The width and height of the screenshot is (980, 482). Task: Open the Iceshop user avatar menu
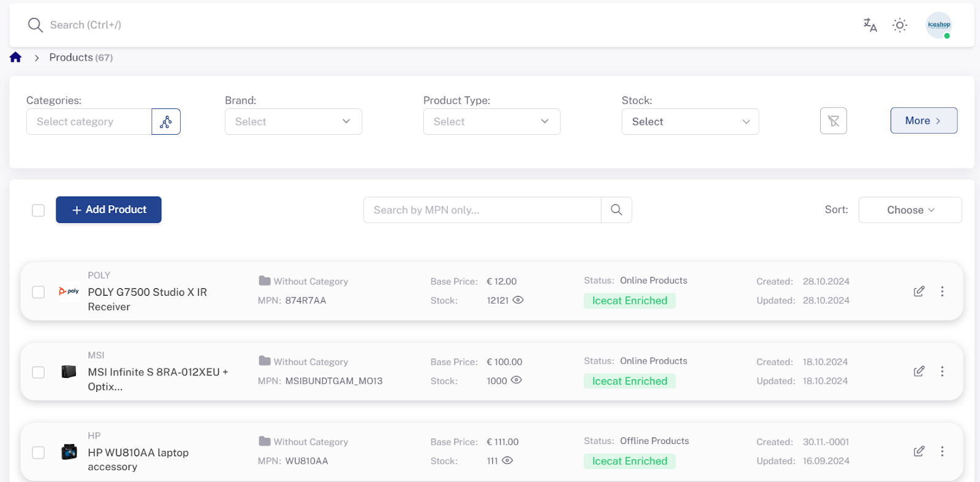click(939, 25)
